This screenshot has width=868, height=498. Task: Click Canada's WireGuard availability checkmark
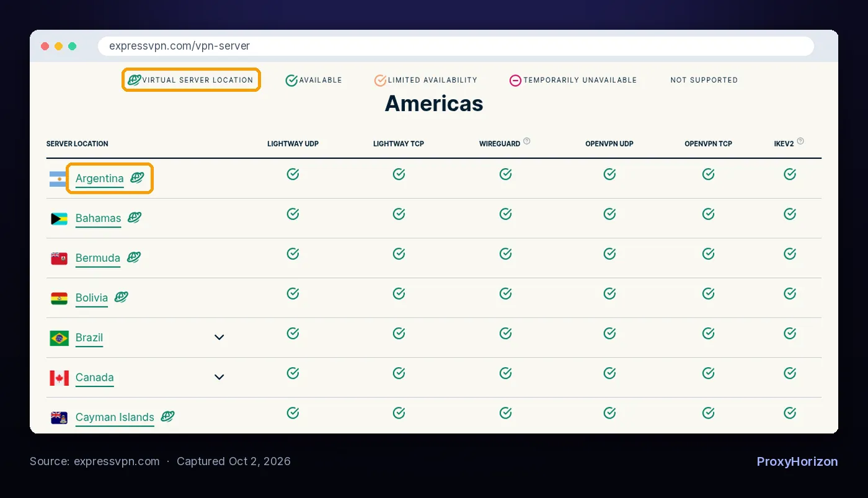click(505, 373)
